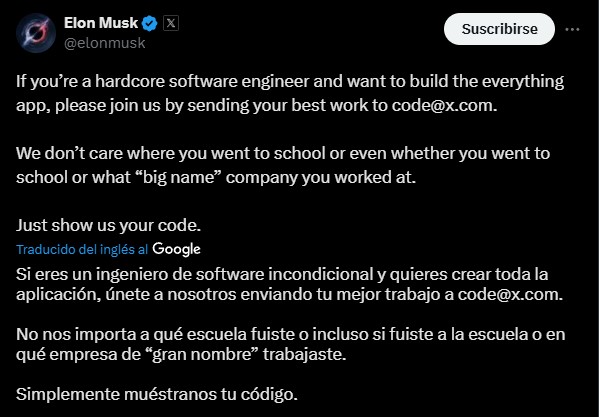Image resolution: width=599 pixels, height=417 pixels.
Task: Click the Suscribirse button
Action: coord(499,29)
